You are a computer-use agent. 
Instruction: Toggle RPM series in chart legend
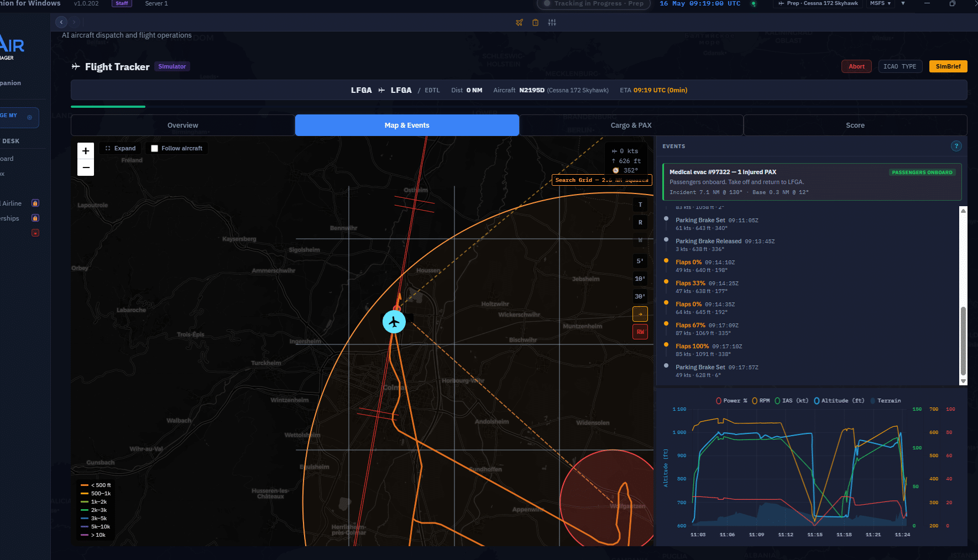click(x=761, y=401)
